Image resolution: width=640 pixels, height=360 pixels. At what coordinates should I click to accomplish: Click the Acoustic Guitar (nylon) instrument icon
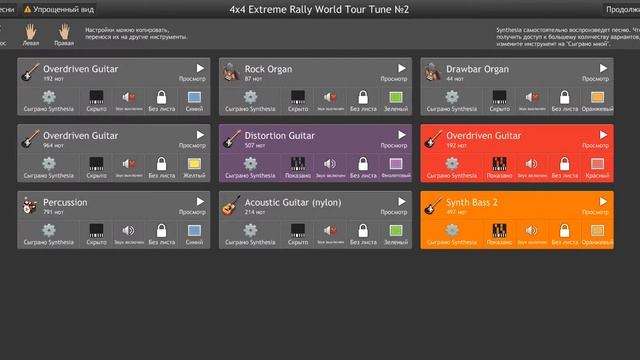coord(231,205)
